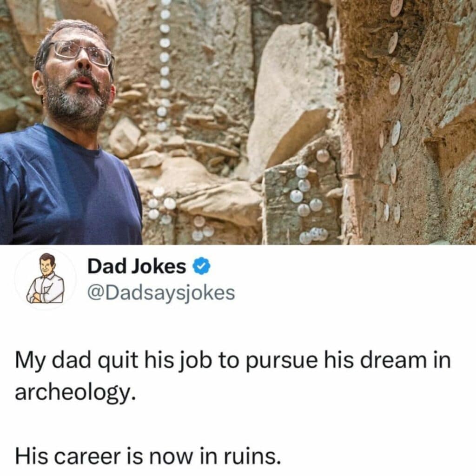Open the Dad Jokes display name

137,266
